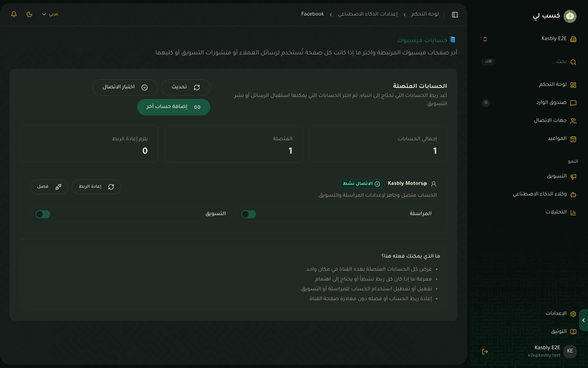Open the عربي language dropdown
Viewport: 588px width, 368px height.
tap(50, 14)
